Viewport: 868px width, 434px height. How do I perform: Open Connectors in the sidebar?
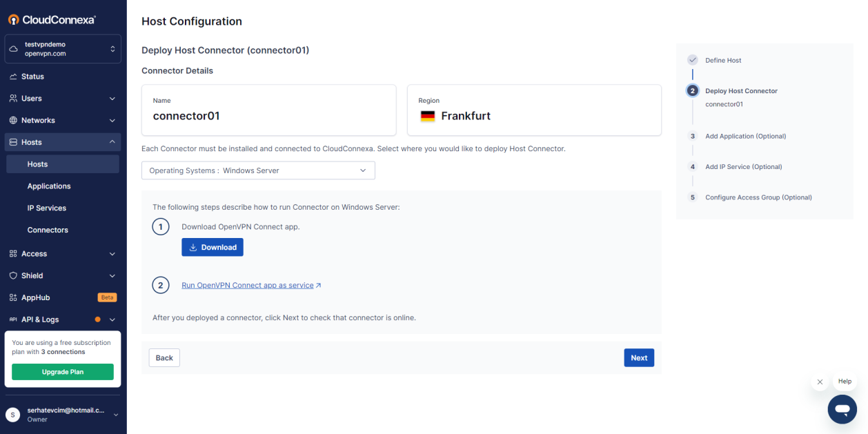click(48, 230)
